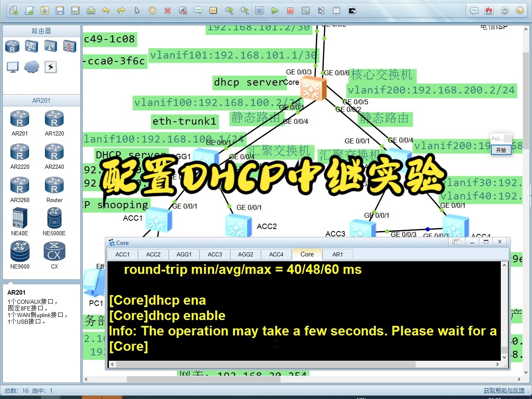Click the red X delete tool
The width and height of the screenshot is (532, 399).
(168, 10)
